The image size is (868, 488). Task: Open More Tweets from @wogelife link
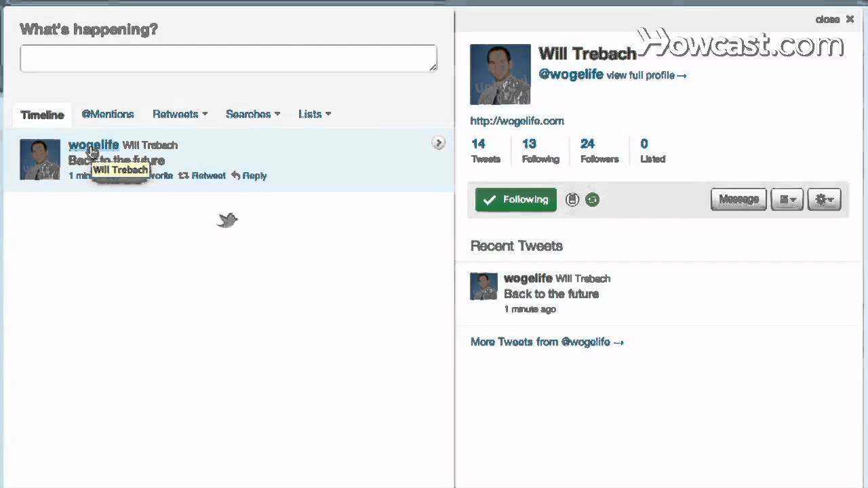click(547, 342)
